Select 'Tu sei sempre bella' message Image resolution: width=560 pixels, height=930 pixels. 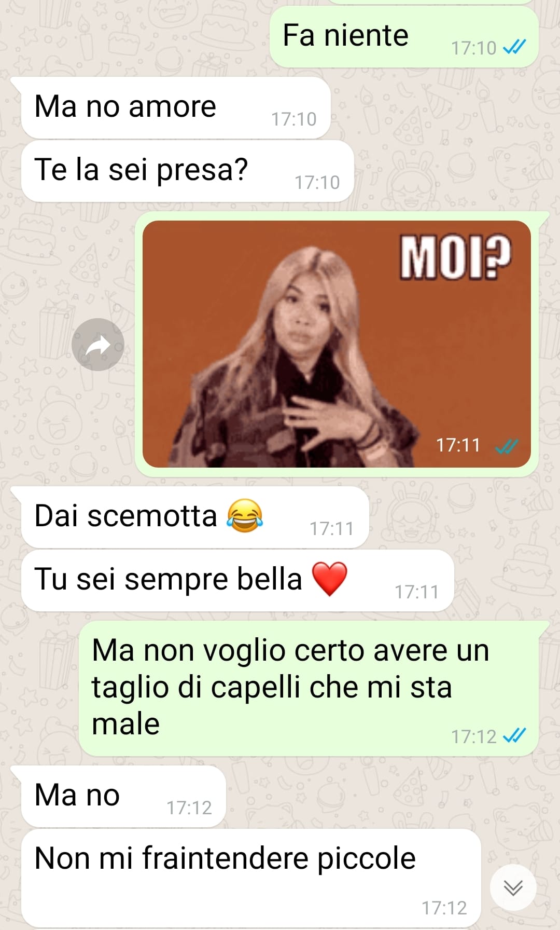pos(237,580)
